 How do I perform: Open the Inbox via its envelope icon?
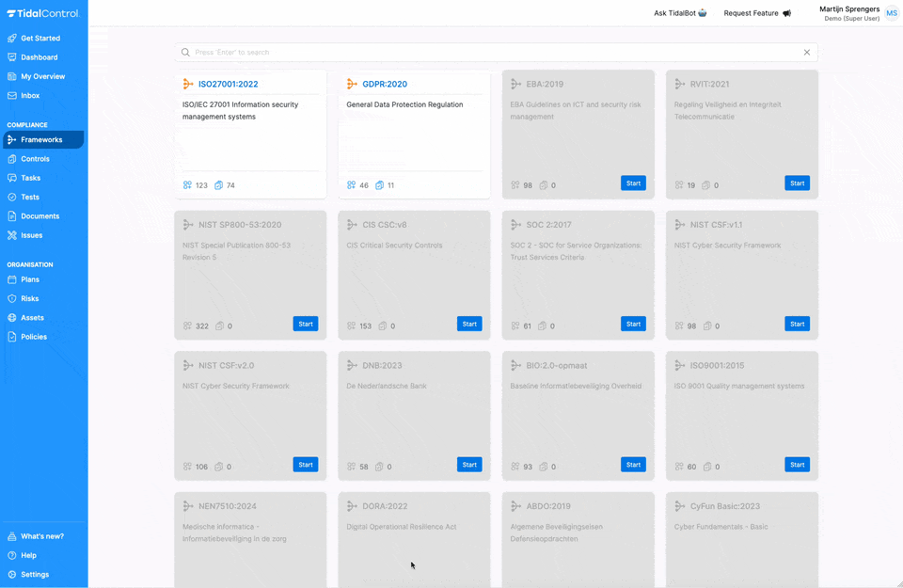coord(10,95)
